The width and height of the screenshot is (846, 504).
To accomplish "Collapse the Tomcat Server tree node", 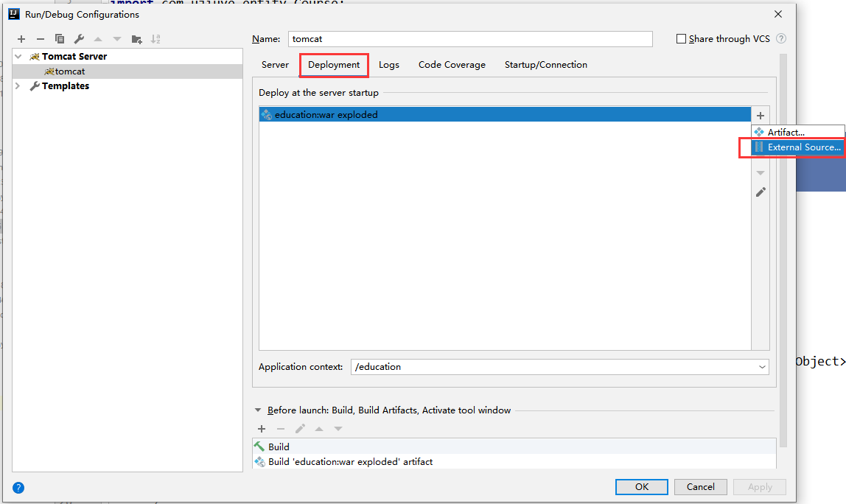I will pyautogui.click(x=18, y=56).
